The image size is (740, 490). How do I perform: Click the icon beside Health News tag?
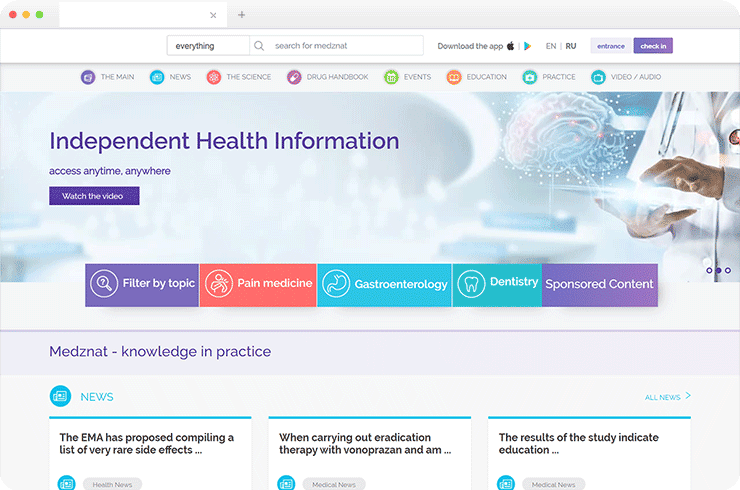[x=67, y=483]
